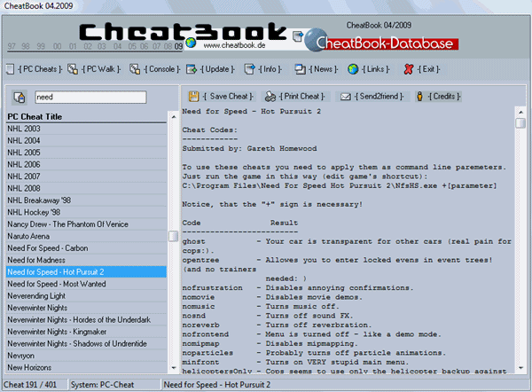Select "Neverending Light" in the list
Viewport: 532px width, 392px height.
pos(87,296)
